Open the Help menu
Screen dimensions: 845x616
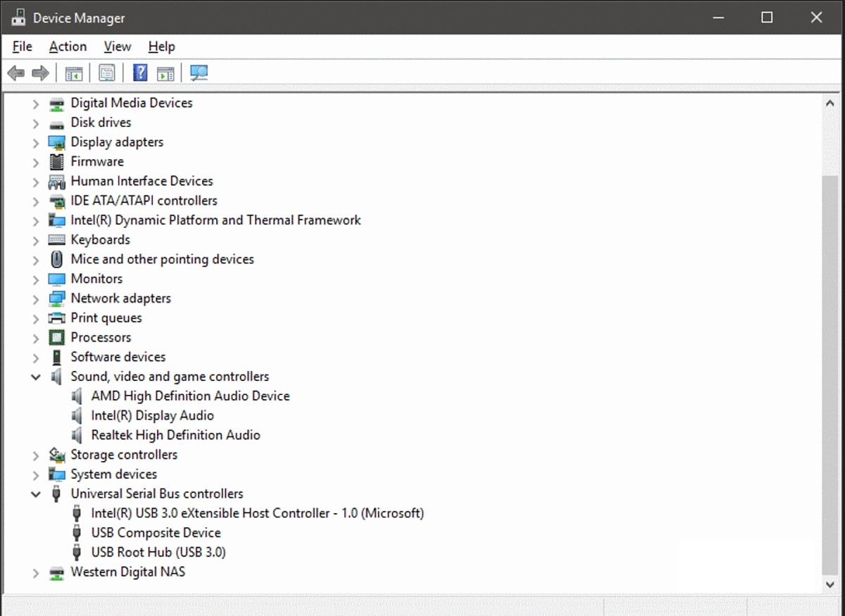(x=161, y=46)
